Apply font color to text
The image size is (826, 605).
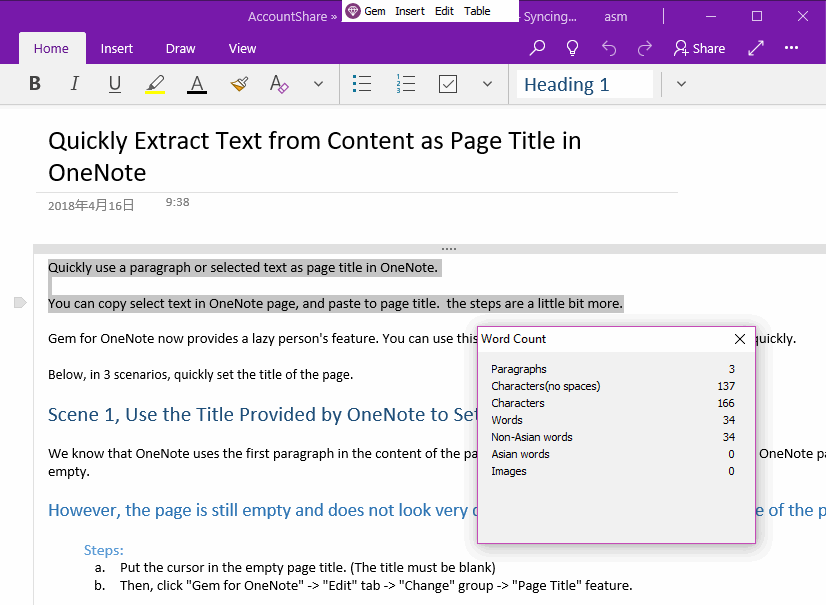click(x=196, y=84)
